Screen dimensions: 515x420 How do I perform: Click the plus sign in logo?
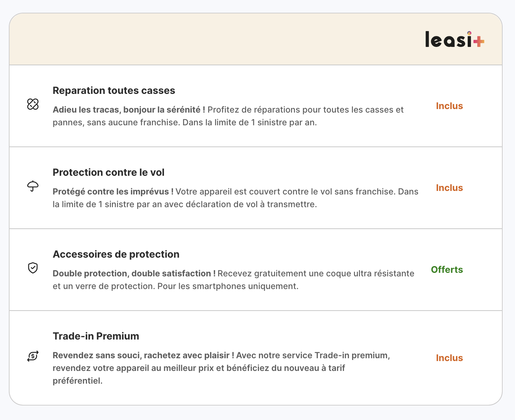[479, 42]
